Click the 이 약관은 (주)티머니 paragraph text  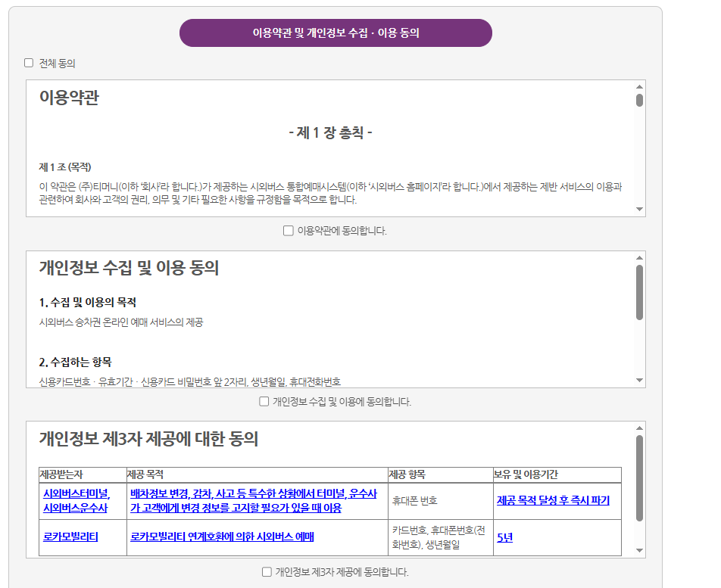pyautogui.click(x=330, y=194)
